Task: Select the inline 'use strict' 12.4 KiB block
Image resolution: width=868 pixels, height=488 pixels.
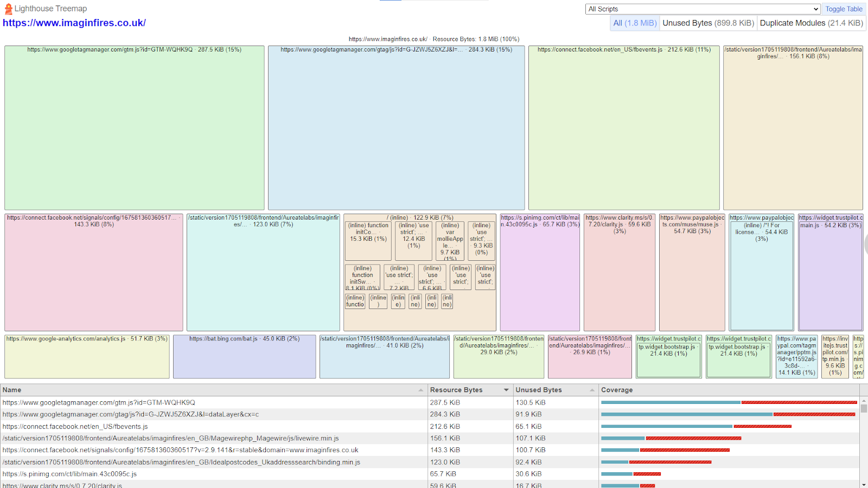Action: click(x=413, y=241)
